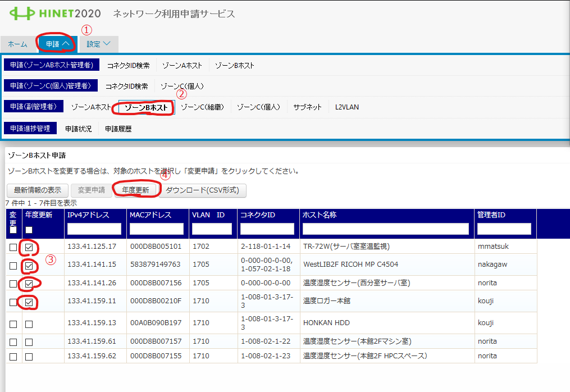The height and width of the screenshot is (392, 570).
Task: Open サブネット in the 副管理者 row
Action: pos(307,107)
